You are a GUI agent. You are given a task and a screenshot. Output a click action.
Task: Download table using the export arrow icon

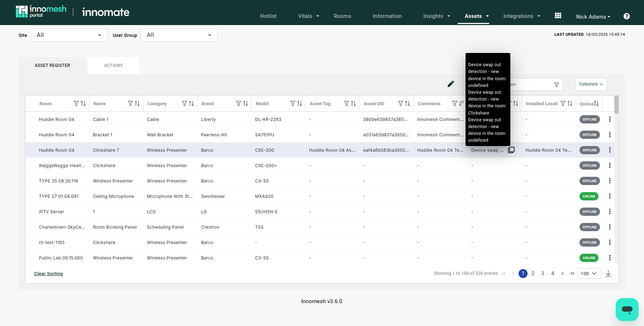pos(608,273)
